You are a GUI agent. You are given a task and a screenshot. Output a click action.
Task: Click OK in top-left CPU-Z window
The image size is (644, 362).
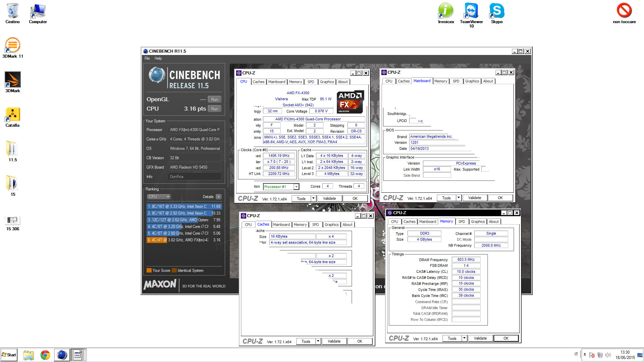click(x=355, y=198)
